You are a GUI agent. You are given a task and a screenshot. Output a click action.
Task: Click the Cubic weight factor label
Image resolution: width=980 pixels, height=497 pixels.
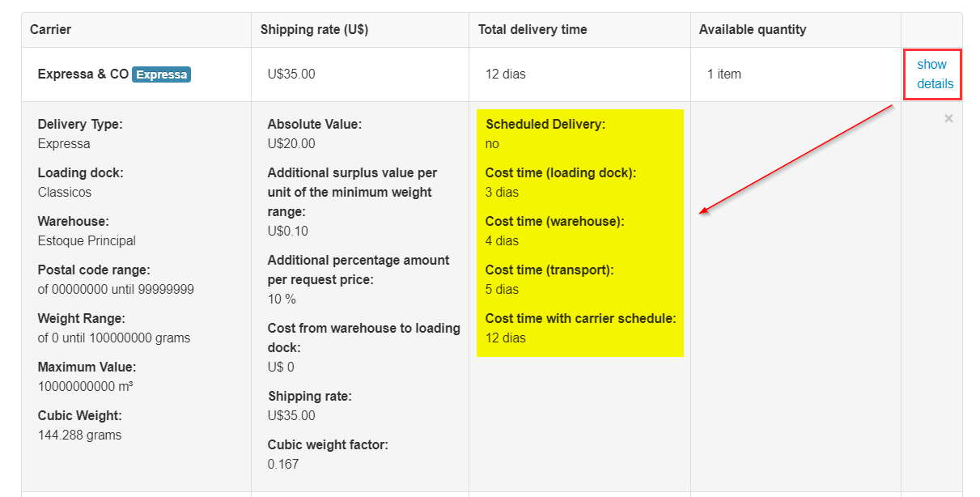[x=328, y=445]
